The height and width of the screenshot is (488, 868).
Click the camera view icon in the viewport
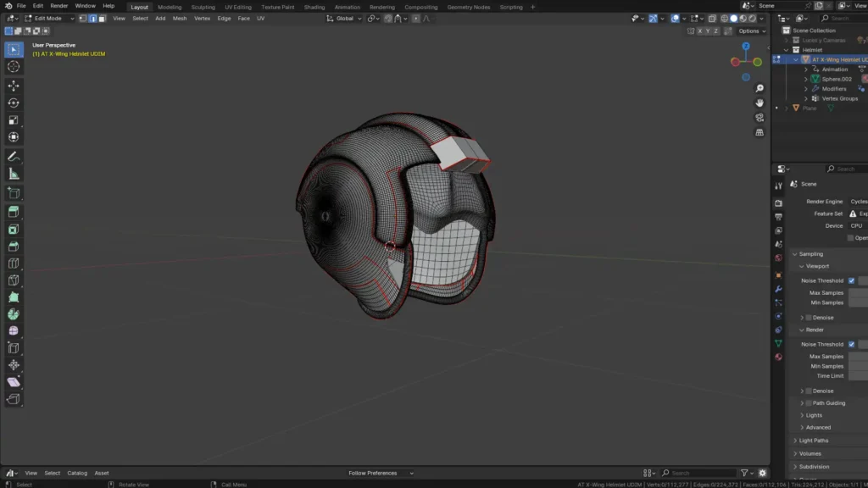759,117
